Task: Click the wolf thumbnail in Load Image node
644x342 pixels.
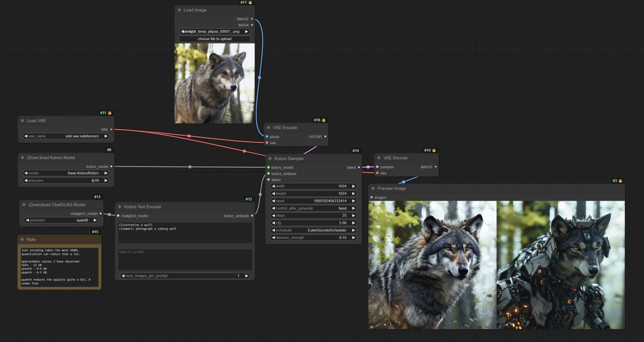Action: (214, 83)
